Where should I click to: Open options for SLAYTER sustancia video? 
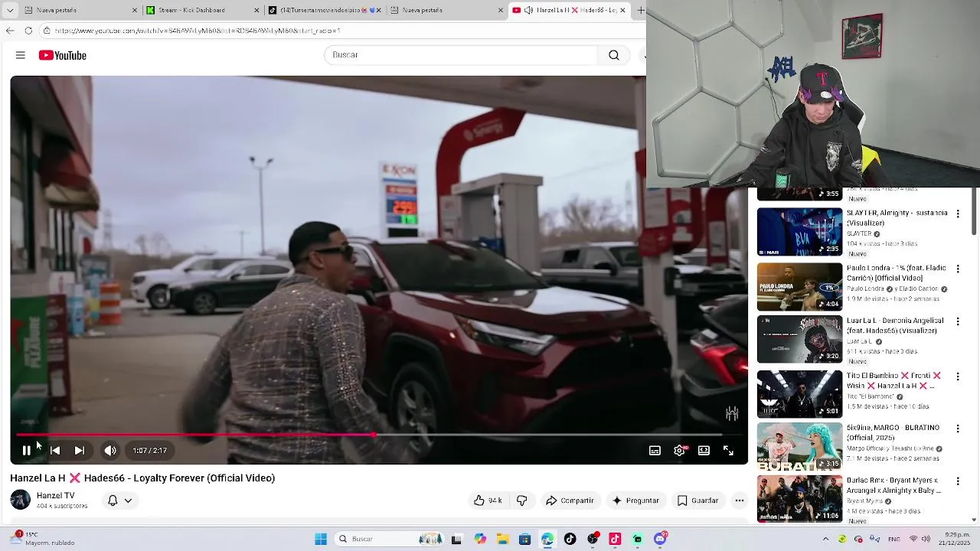click(x=958, y=214)
